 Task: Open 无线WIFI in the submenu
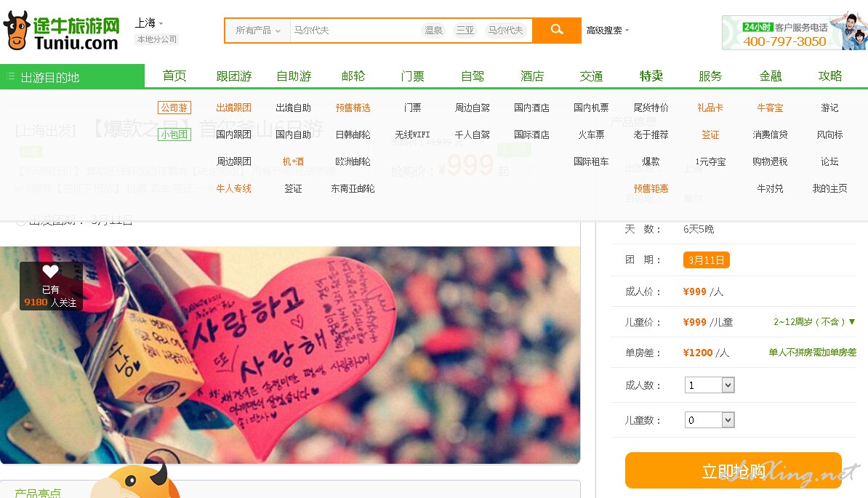412,134
